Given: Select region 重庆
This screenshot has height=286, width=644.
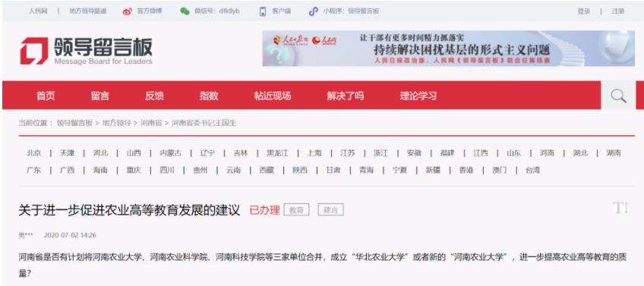Looking at the screenshot, I should click(134, 170).
